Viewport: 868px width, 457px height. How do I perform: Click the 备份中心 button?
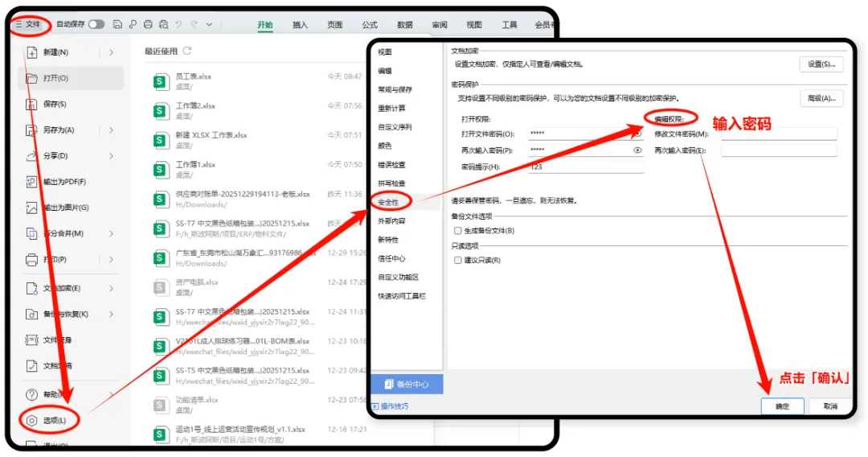(407, 384)
